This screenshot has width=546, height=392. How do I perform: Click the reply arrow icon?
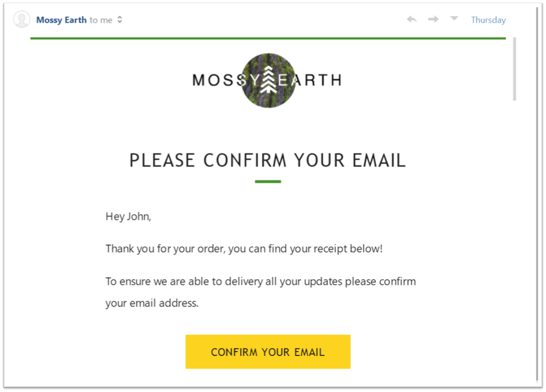[412, 19]
